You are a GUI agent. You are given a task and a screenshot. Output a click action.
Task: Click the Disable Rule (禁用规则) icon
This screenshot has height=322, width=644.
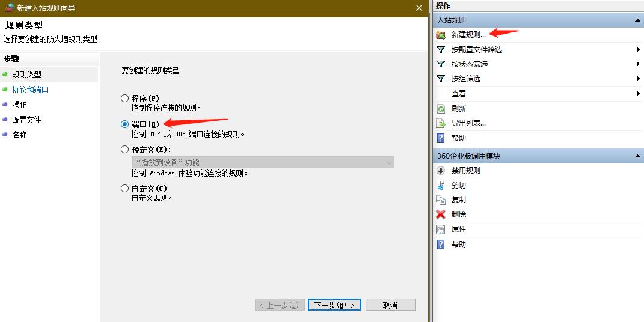coord(441,171)
